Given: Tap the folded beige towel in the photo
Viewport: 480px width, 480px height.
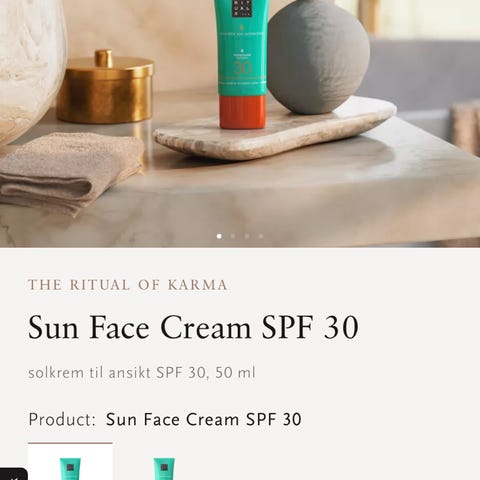Looking at the screenshot, I should click(70, 173).
